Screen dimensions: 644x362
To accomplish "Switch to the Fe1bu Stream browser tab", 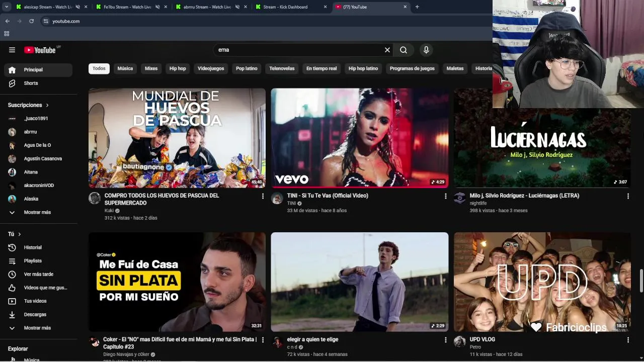I will point(127,7).
